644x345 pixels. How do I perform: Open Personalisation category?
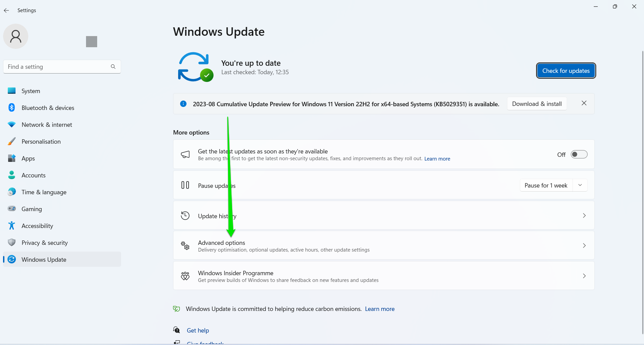coord(62,141)
